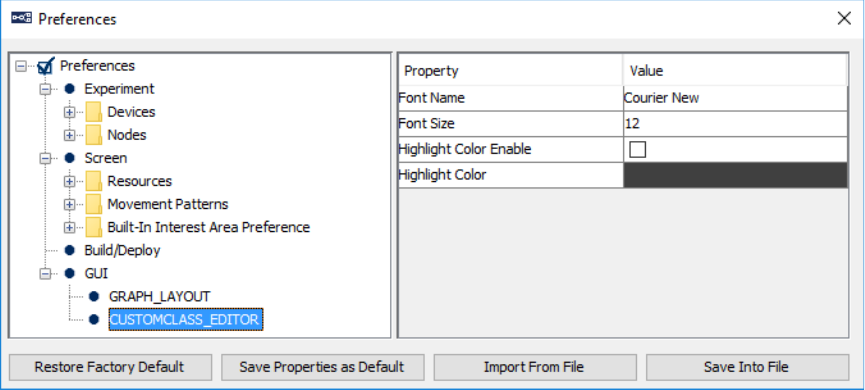Enable the Highlight Color Enable checkbox

coord(637,149)
